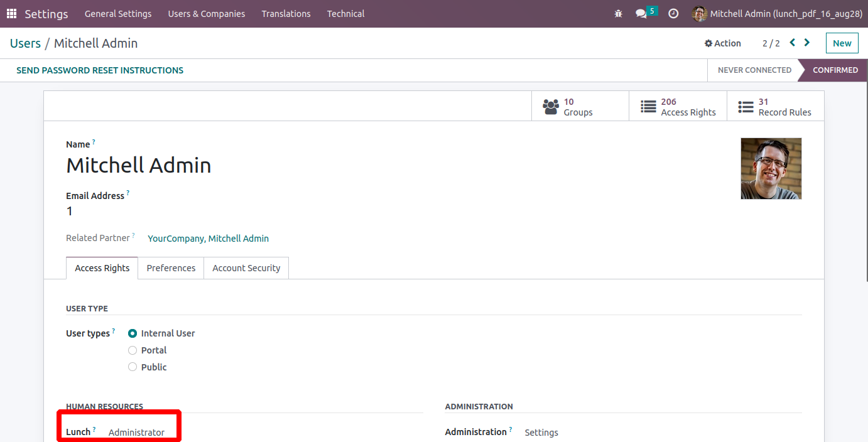Click the Settings app title
868x442 pixels.
pos(46,14)
